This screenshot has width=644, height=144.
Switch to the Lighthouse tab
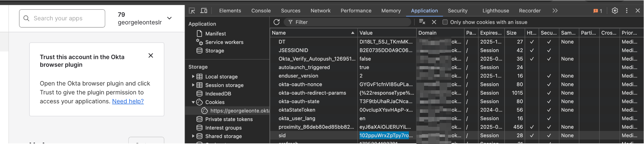coord(496,10)
